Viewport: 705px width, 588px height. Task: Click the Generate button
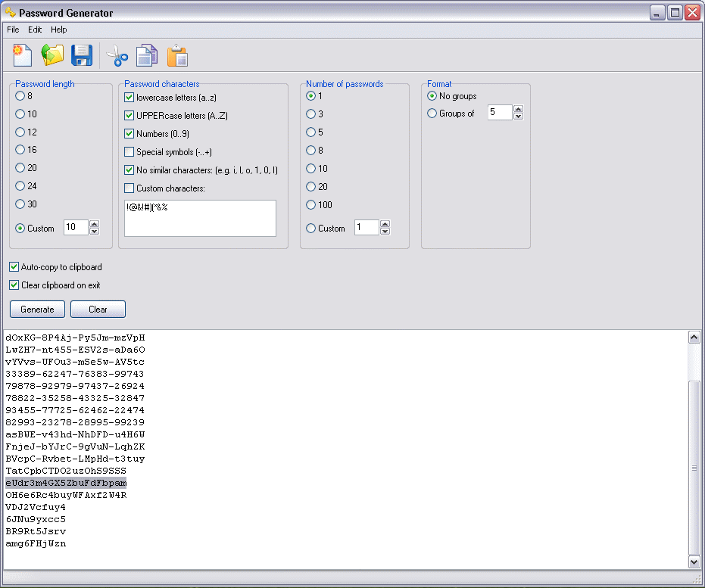(x=37, y=309)
